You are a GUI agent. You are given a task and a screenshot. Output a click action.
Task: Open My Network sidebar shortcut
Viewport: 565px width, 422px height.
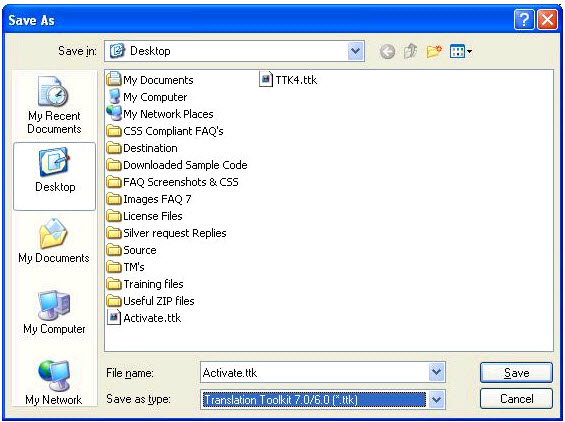pos(54,382)
